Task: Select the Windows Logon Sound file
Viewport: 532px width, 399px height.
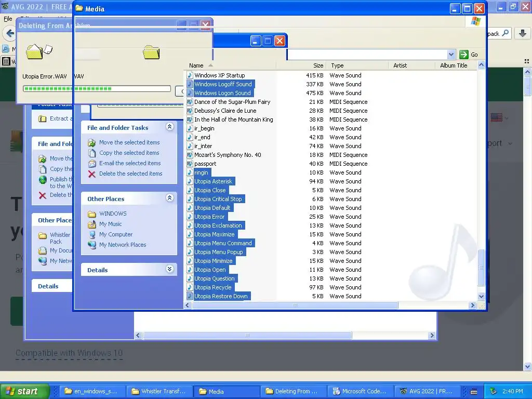Action: coord(222,93)
